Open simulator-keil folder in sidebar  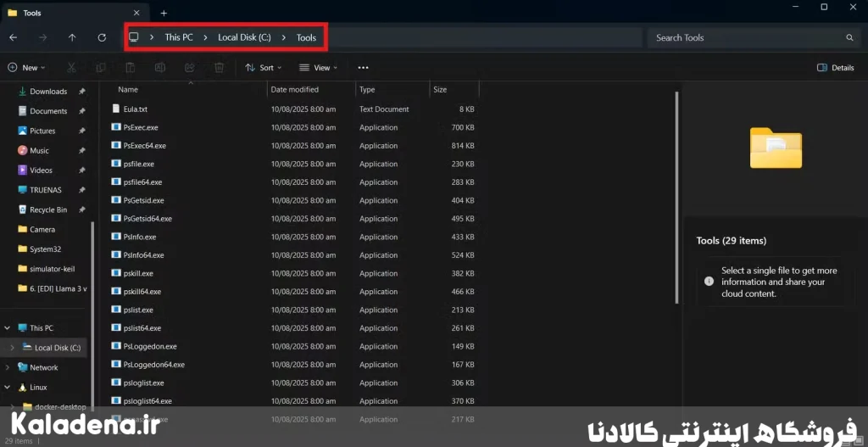(52, 269)
